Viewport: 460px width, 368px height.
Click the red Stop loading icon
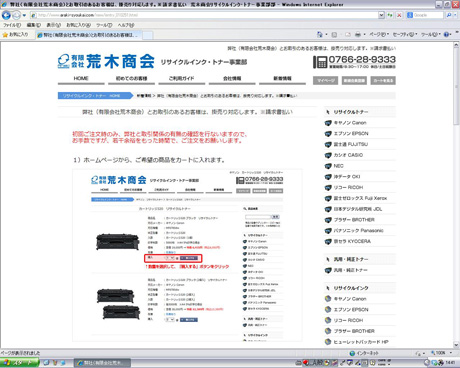tap(399, 15)
